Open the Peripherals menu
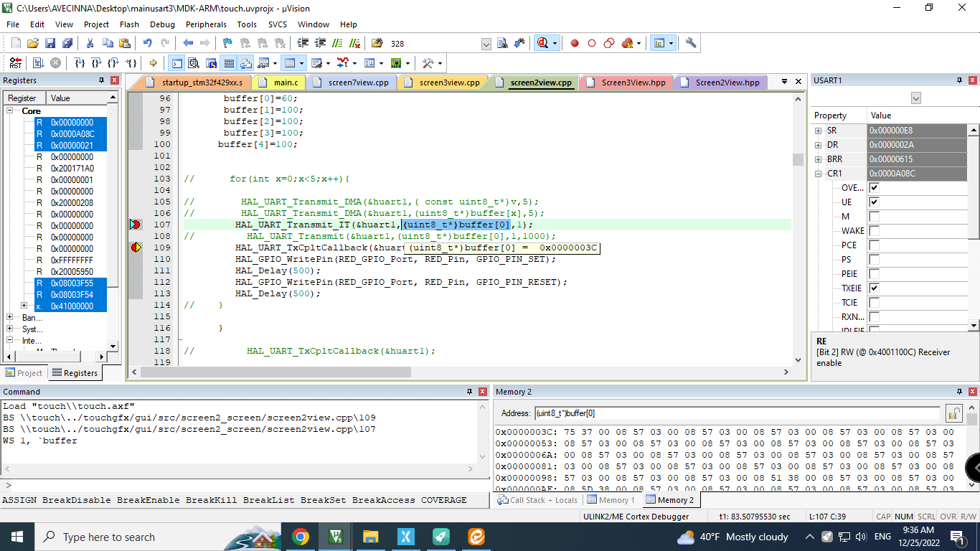Viewport: 980px width, 551px height. (x=206, y=24)
